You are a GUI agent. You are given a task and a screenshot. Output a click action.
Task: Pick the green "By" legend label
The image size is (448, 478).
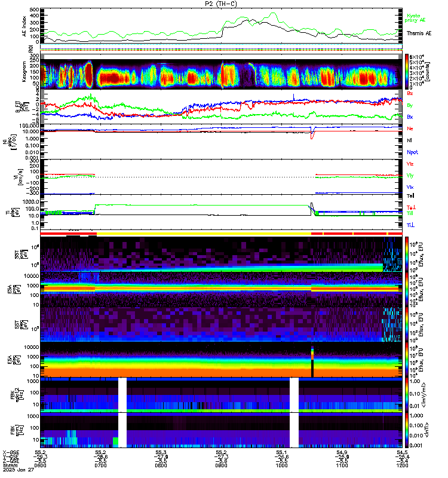[410, 105]
